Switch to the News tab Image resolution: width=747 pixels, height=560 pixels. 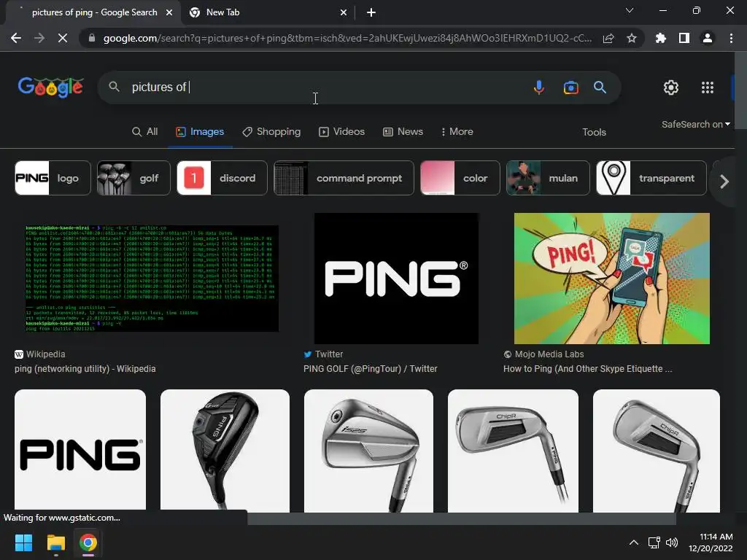click(403, 132)
